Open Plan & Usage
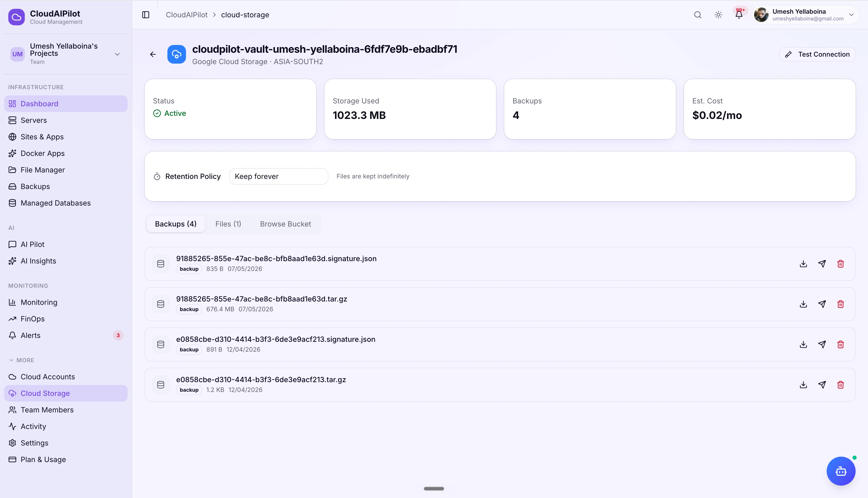Screen dimensions: 868x498 click(x=66, y=459)
